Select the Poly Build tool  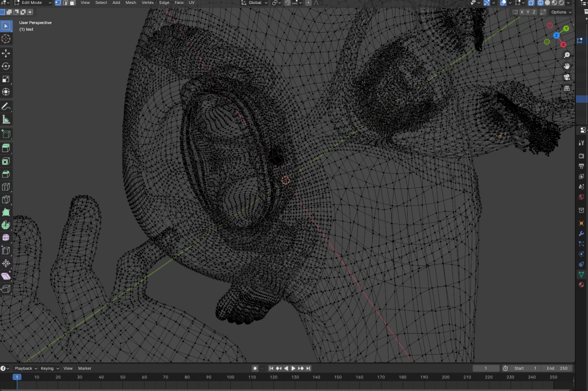(x=6, y=212)
